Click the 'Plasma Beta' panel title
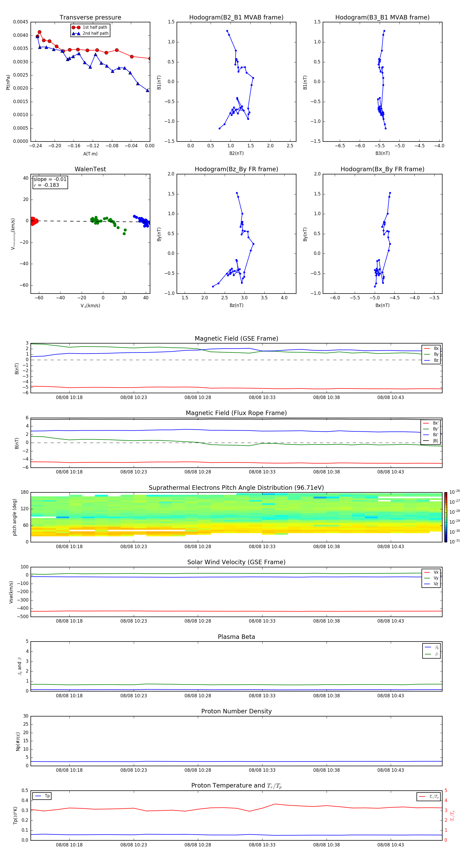Screen dimensions: 473x868 click(236, 637)
